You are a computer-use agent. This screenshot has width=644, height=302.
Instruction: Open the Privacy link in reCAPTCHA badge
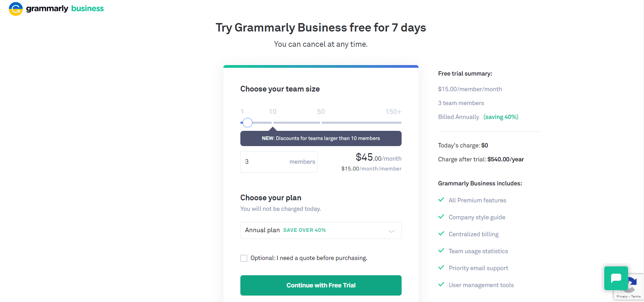coord(622,297)
